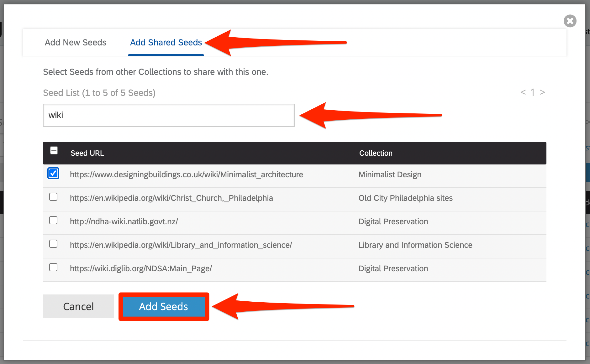Sort by Seed URL column header

point(87,153)
